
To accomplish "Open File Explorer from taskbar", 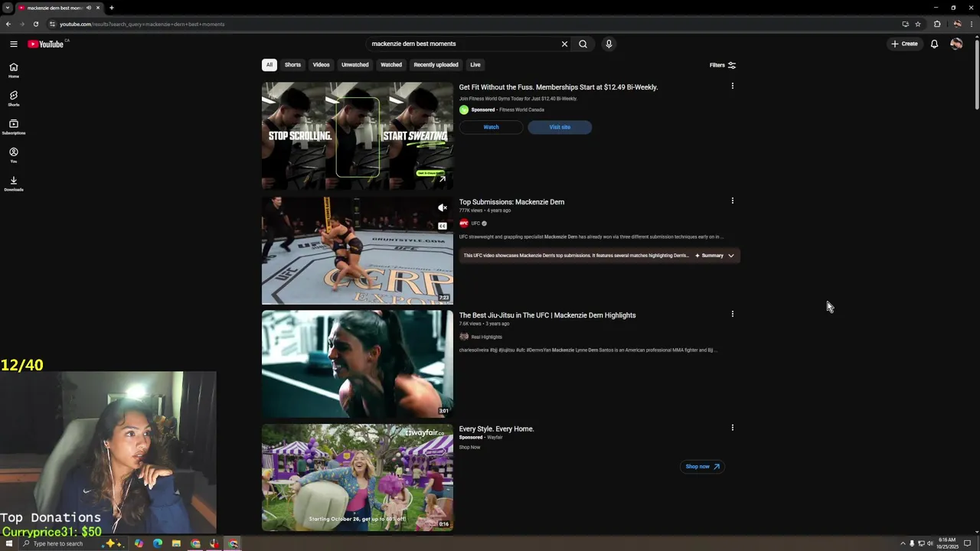I will [x=176, y=543].
